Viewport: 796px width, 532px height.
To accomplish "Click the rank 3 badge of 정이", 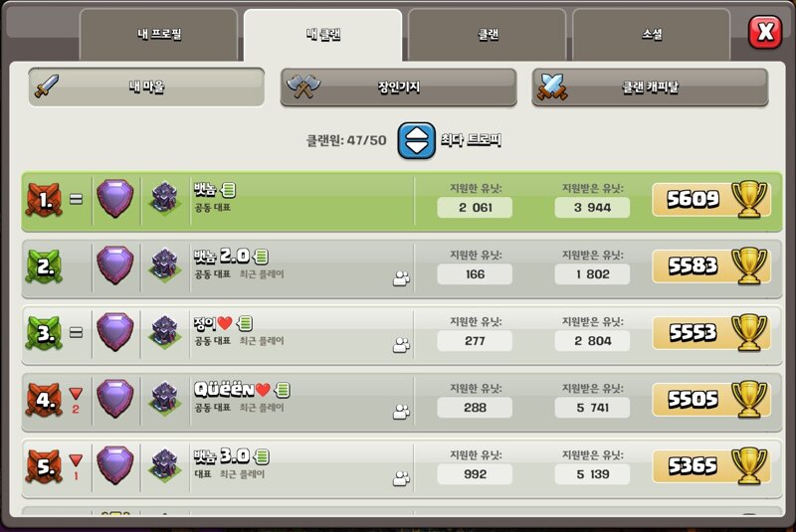I will point(44,333).
